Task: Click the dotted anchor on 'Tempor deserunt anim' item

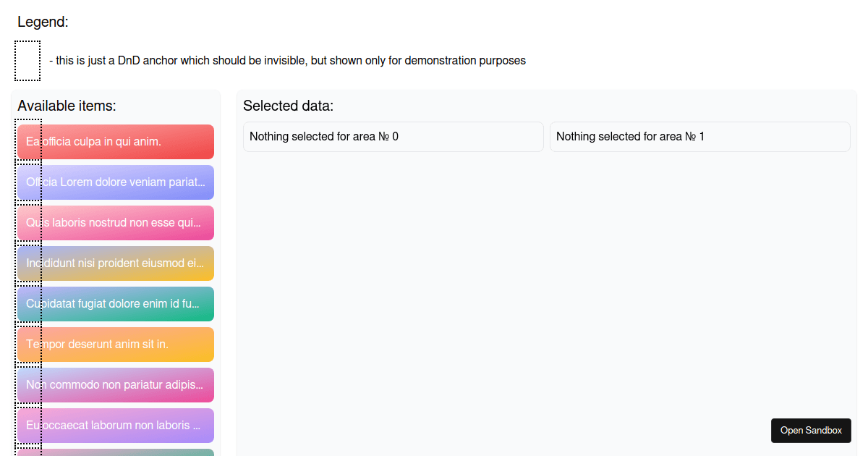Action: (28, 342)
